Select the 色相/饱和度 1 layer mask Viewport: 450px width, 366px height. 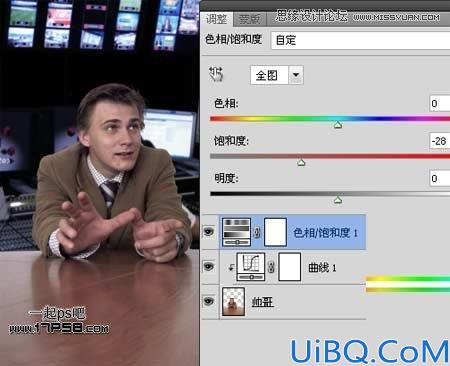click(x=275, y=232)
